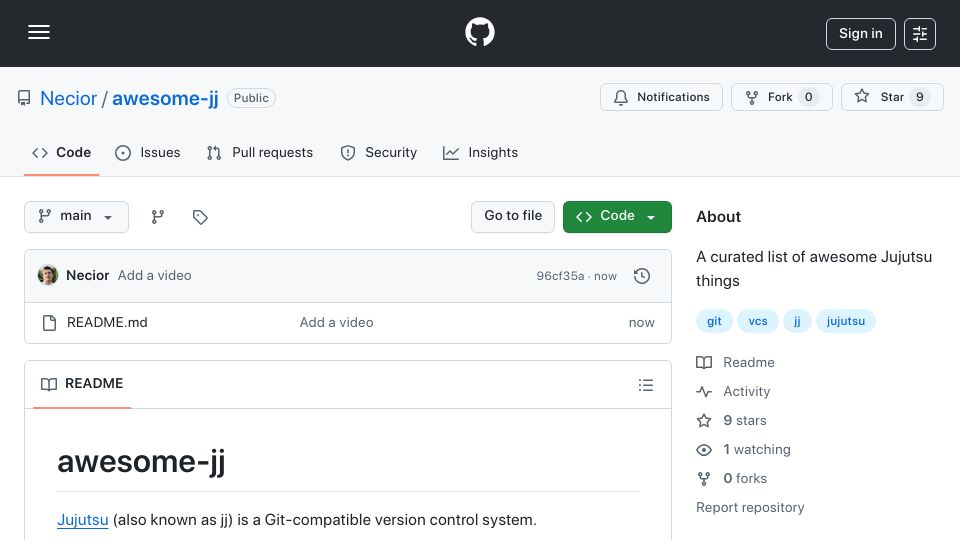Open latest commit message in header row

(x=154, y=276)
